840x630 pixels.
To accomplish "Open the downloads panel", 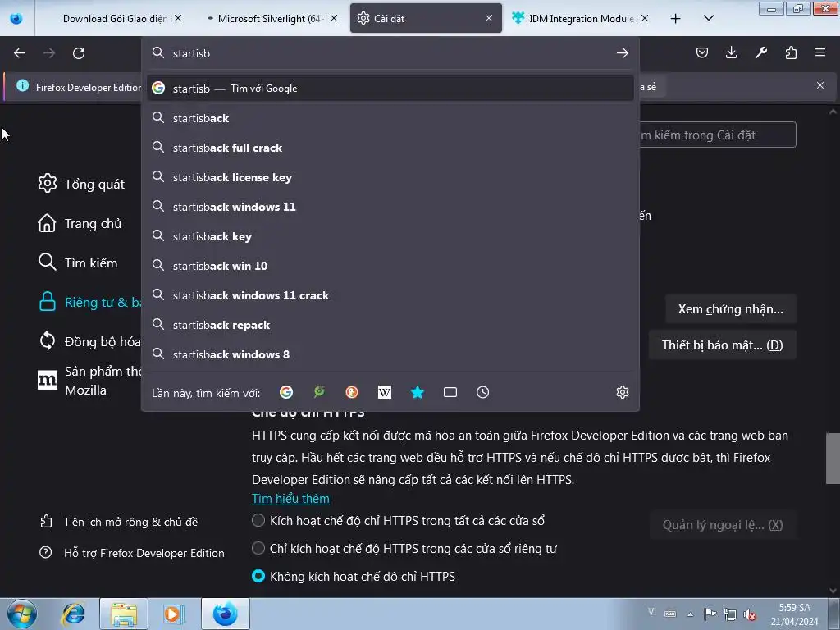I will 731,52.
